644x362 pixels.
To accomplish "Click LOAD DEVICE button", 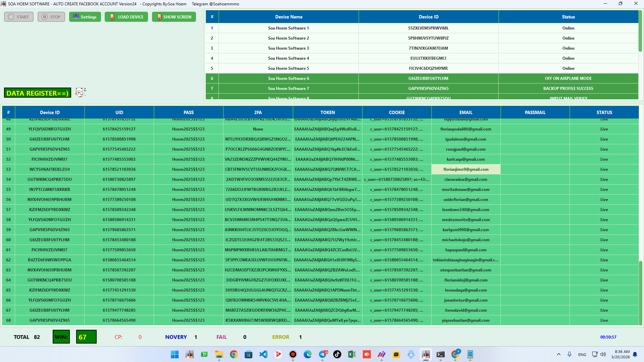I will (126, 17).
